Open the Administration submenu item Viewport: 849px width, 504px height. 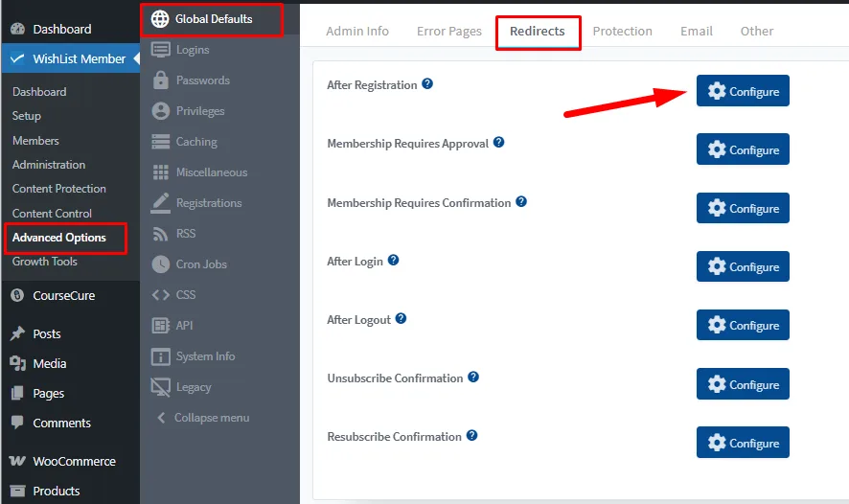point(49,164)
